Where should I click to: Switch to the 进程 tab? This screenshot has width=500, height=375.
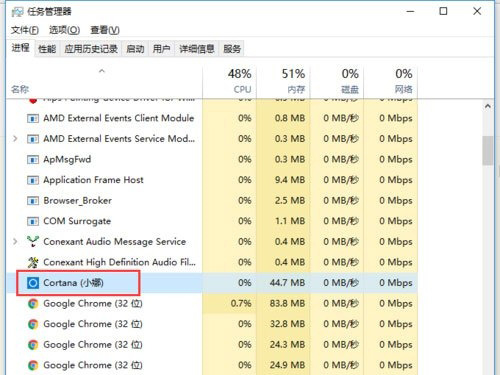point(20,48)
